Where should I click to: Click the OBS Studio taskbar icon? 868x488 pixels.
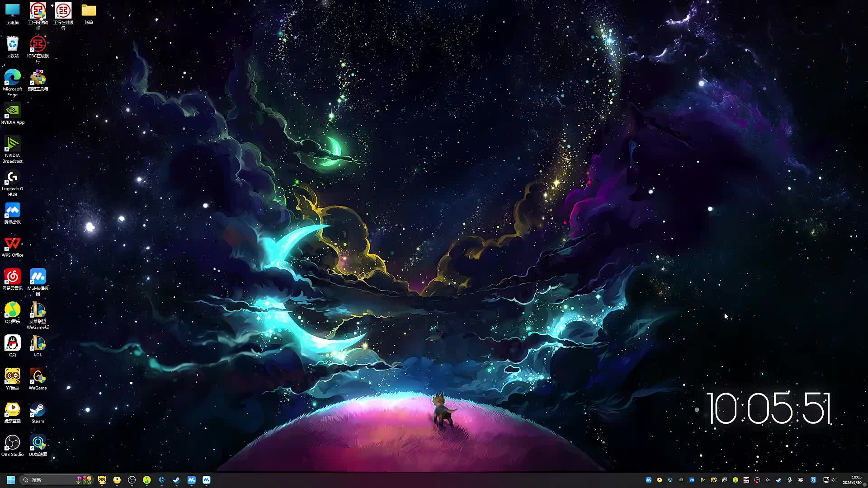point(132,480)
